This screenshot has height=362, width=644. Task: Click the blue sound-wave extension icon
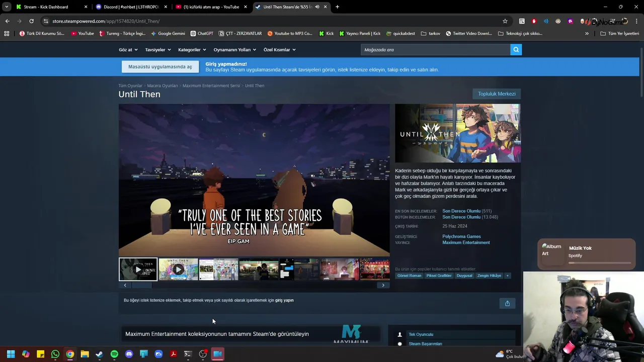546,21
